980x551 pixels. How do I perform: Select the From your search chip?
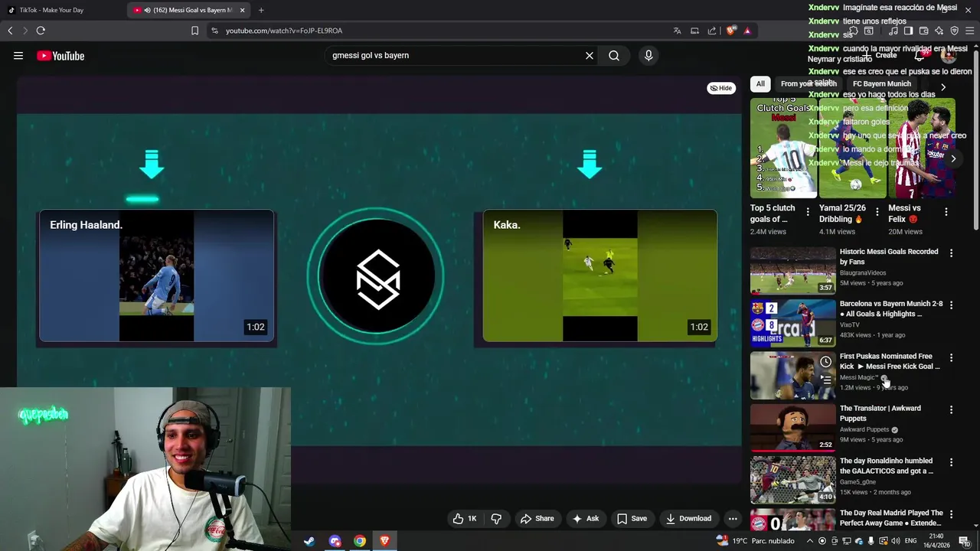point(808,84)
